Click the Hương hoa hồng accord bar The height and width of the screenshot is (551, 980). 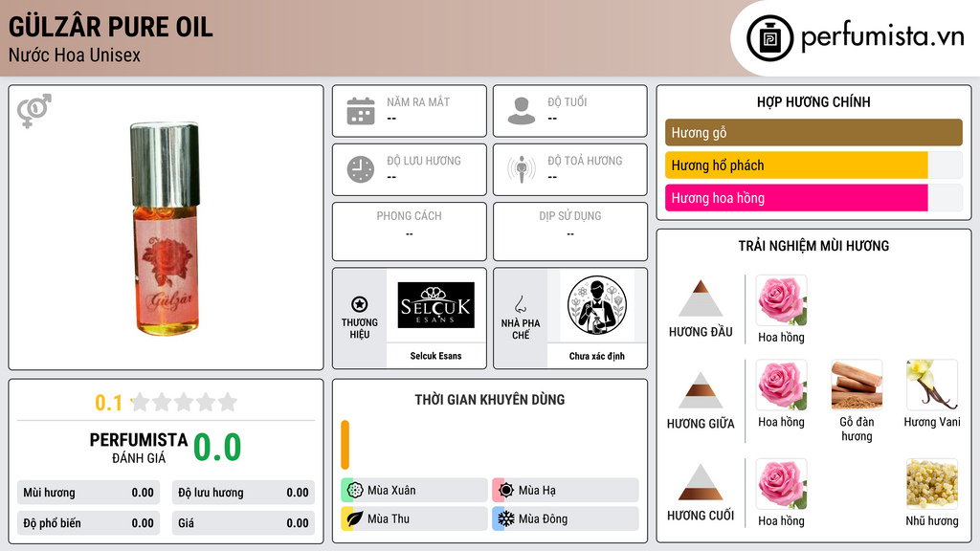coord(813,198)
